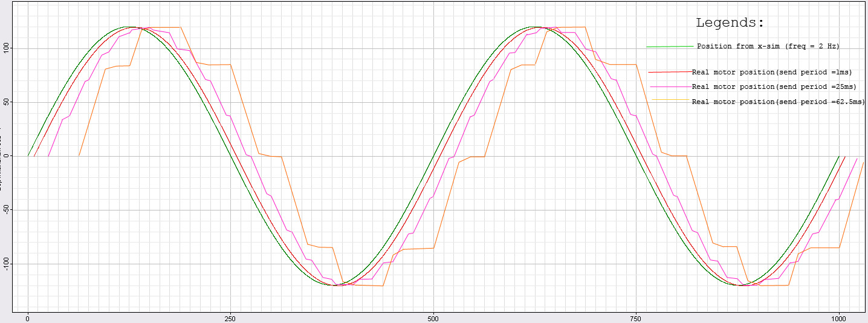Select 'Position from x-sim (freq = 2 Hz)' label
This screenshot has height=323, width=868.
coord(768,46)
